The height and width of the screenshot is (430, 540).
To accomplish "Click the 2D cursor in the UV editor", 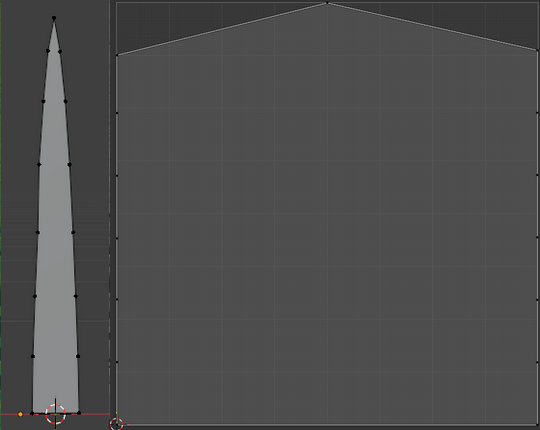I will coord(116,424).
